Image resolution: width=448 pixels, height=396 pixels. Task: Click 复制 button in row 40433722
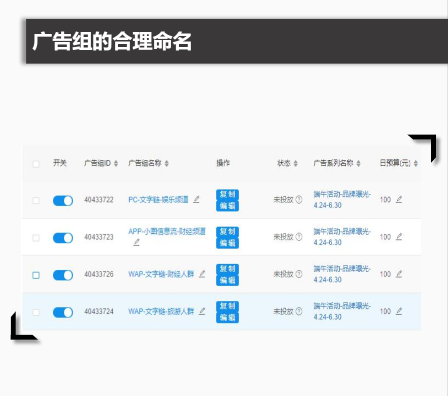pyautogui.click(x=227, y=195)
